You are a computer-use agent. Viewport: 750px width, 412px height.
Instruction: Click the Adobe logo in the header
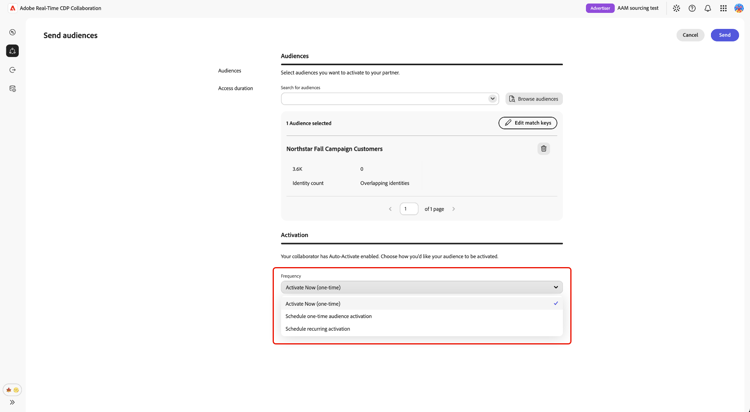[12, 8]
